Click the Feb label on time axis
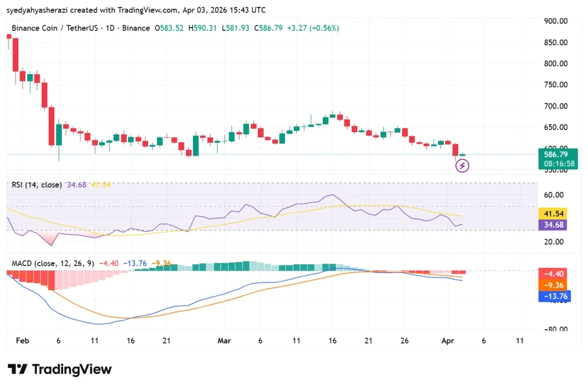The height and width of the screenshot is (389, 588). point(22,341)
